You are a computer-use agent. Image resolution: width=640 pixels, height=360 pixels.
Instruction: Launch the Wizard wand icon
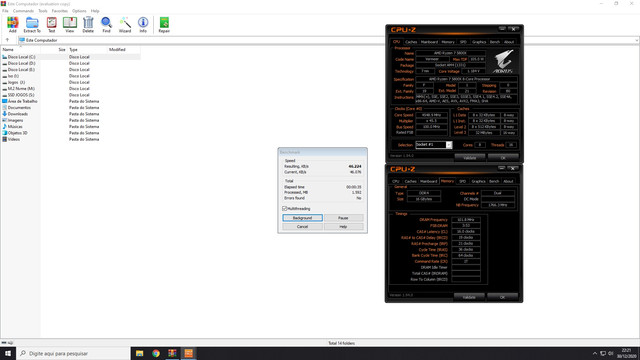click(x=125, y=23)
